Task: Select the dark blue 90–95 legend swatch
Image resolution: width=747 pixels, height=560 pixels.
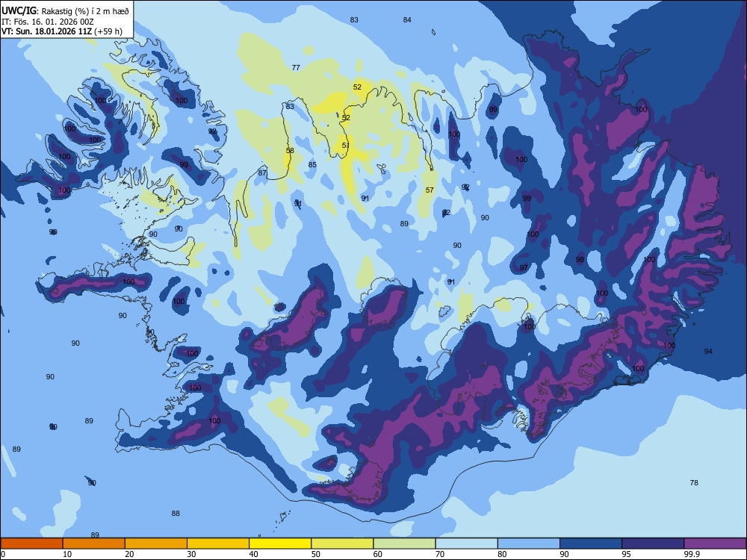Action: coord(591,544)
